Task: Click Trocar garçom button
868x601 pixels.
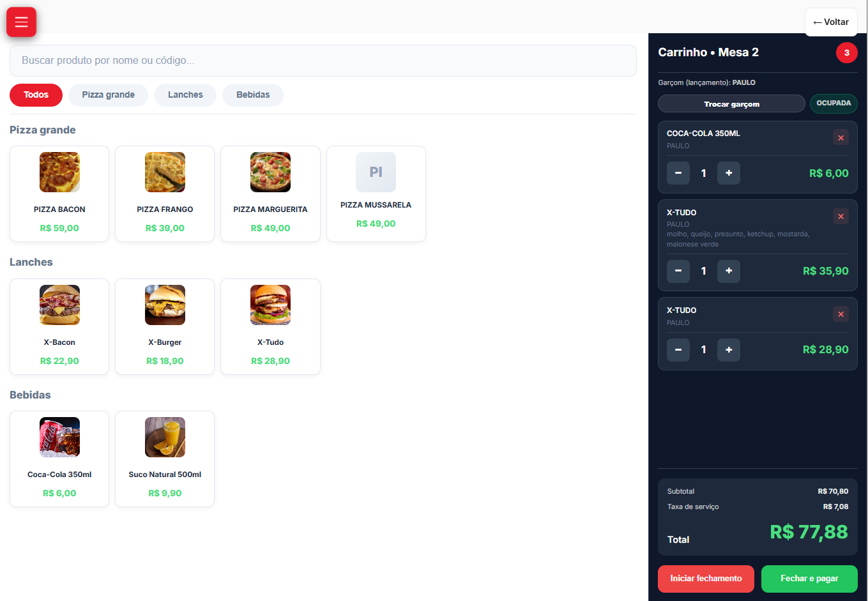Action: click(x=731, y=103)
